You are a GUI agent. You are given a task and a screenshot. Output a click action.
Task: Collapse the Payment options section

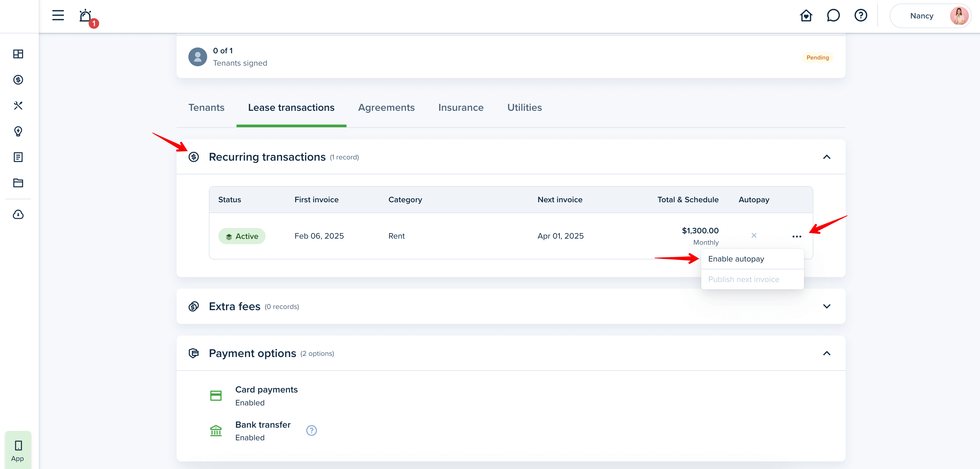click(x=826, y=354)
